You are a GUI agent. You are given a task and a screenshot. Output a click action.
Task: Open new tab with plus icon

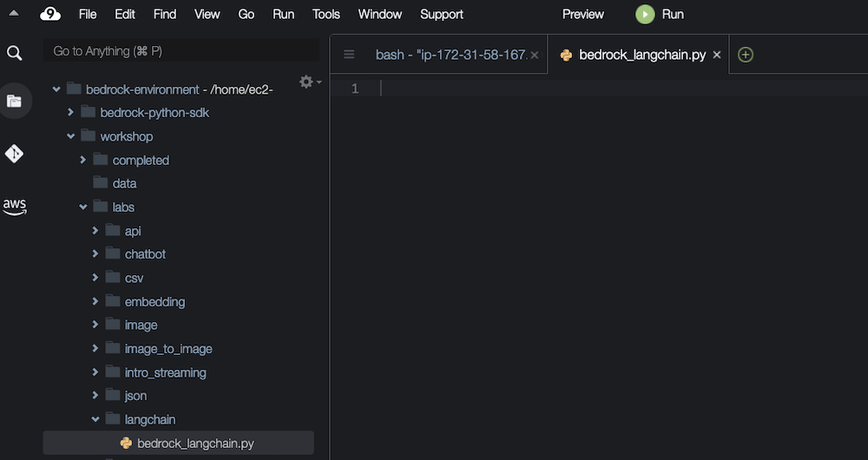[x=745, y=55]
